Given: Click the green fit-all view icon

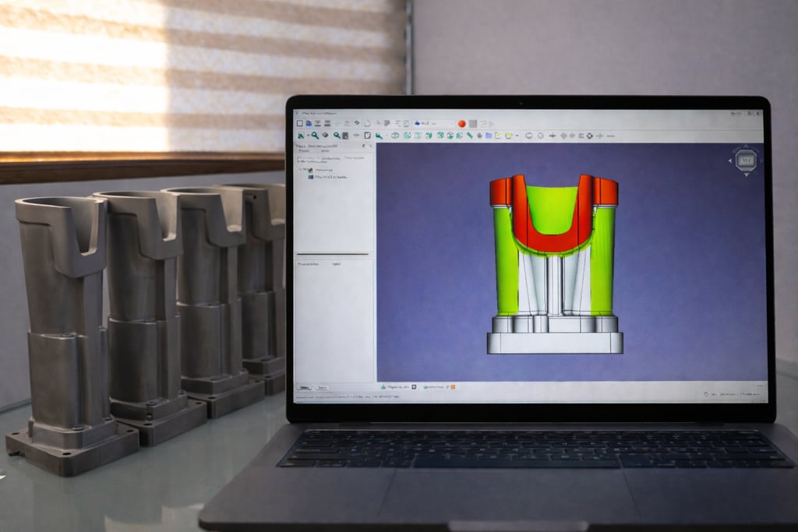Looking at the screenshot, I should 300,136.
